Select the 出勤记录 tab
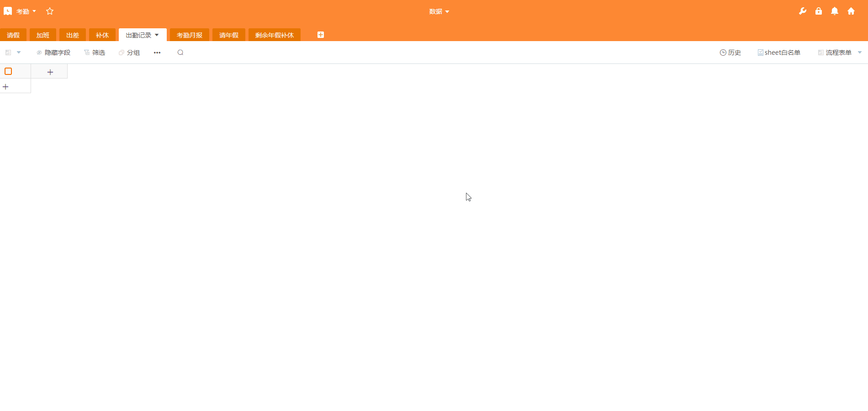The image size is (868, 411). coord(138,35)
